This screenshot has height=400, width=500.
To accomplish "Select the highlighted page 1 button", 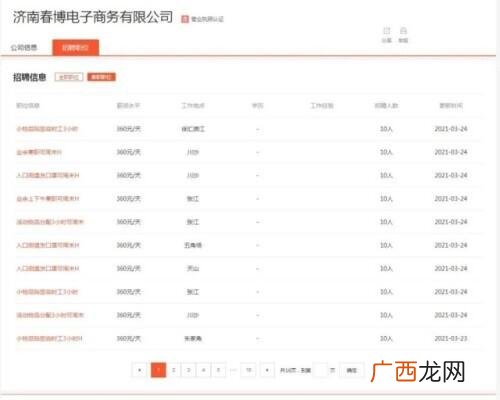I will (x=158, y=370).
